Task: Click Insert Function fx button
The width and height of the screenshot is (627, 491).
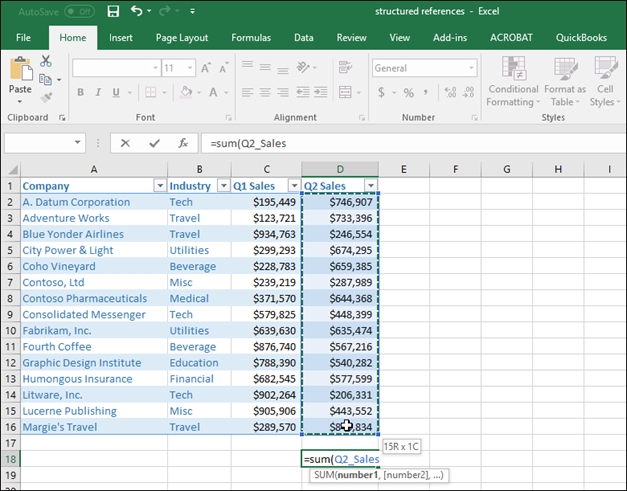Action: point(183,143)
